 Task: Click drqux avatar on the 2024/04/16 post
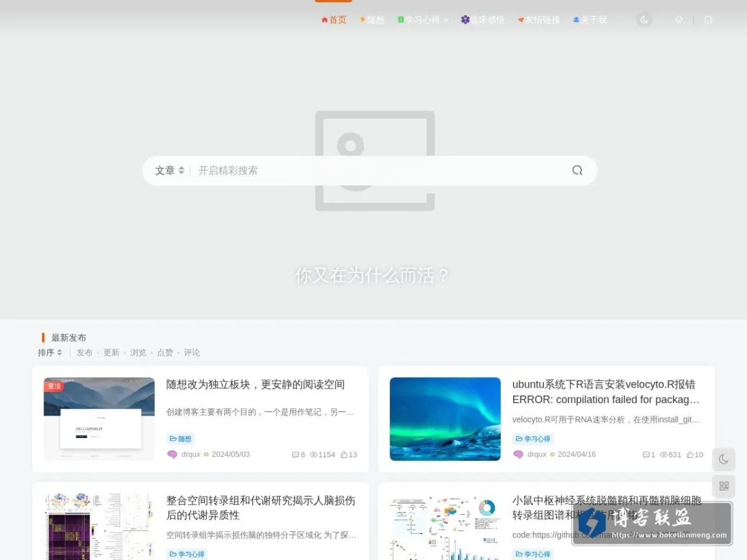click(x=519, y=455)
